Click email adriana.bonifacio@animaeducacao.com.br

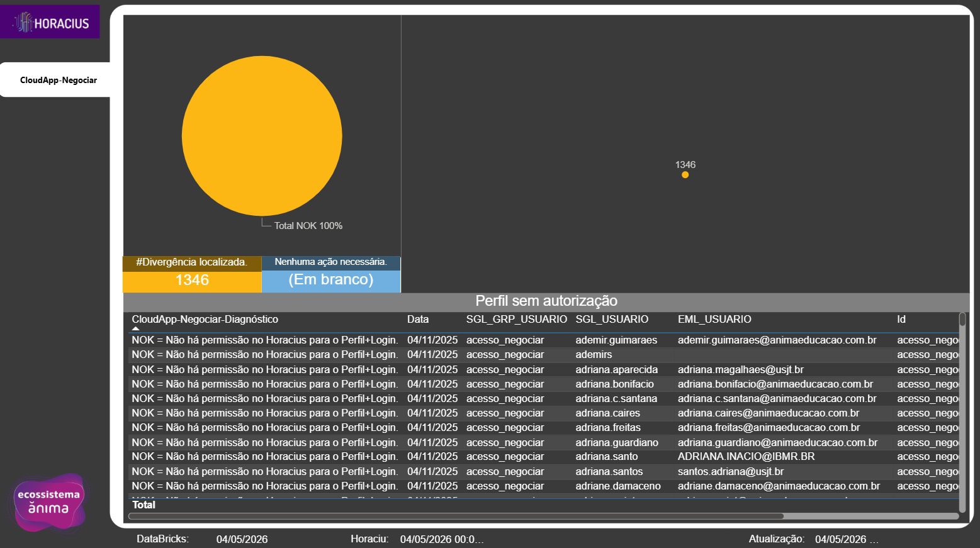[775, 384]
